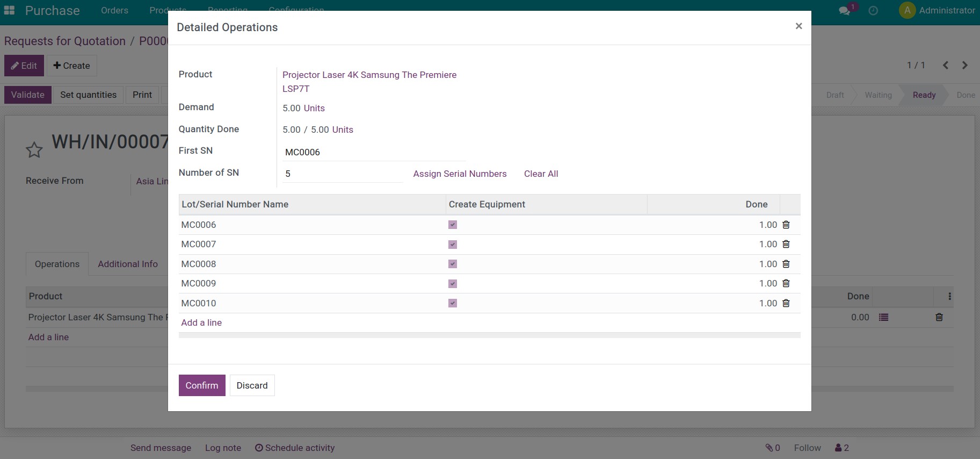The image size is (980, 459).
Task: Open Administrator user menu
Action: coord(937,10)
